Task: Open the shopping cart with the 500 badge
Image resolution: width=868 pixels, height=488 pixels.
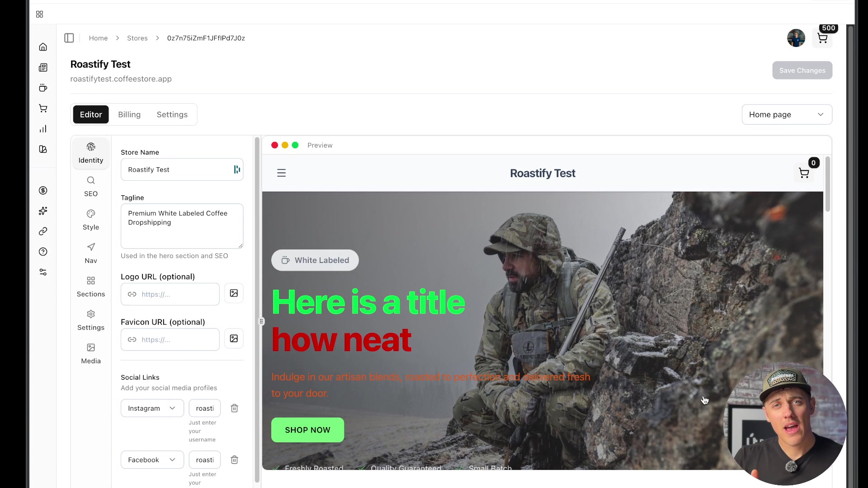Action: (822, 38)
